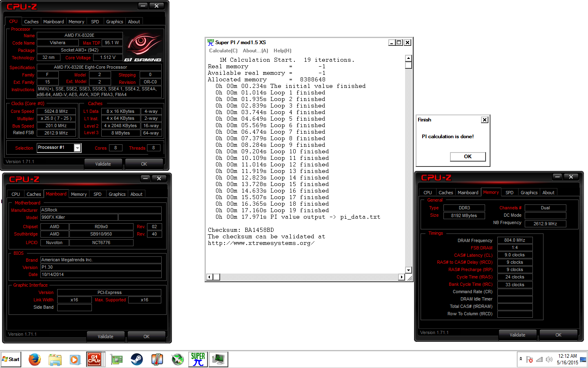Open SPD tab in Mainboard window
Screen dimensions: 588x368
(x=97, y=194)
